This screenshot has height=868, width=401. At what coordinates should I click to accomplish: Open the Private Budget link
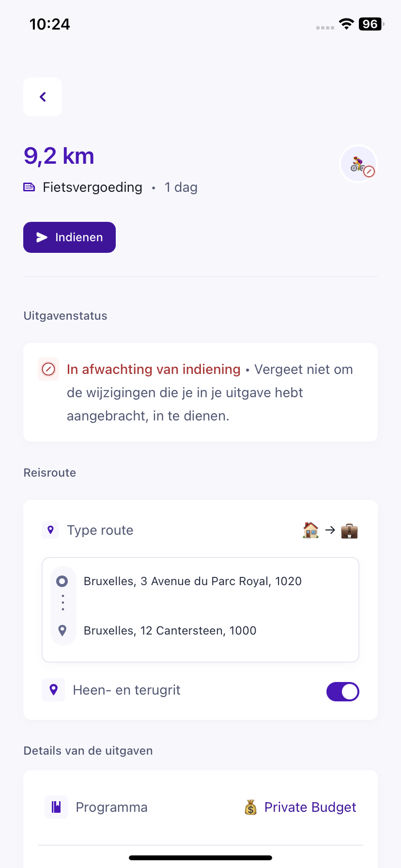(x=310, y=807)
